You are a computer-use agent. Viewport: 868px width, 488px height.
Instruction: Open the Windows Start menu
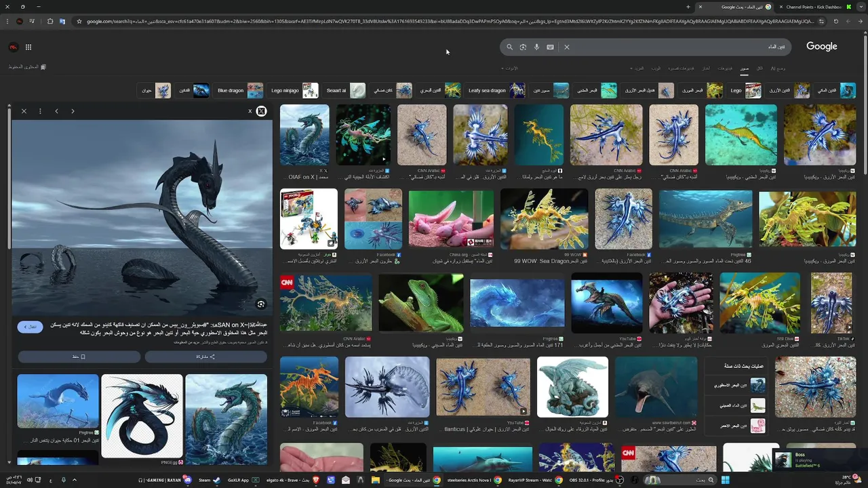[x=725, y=480]
